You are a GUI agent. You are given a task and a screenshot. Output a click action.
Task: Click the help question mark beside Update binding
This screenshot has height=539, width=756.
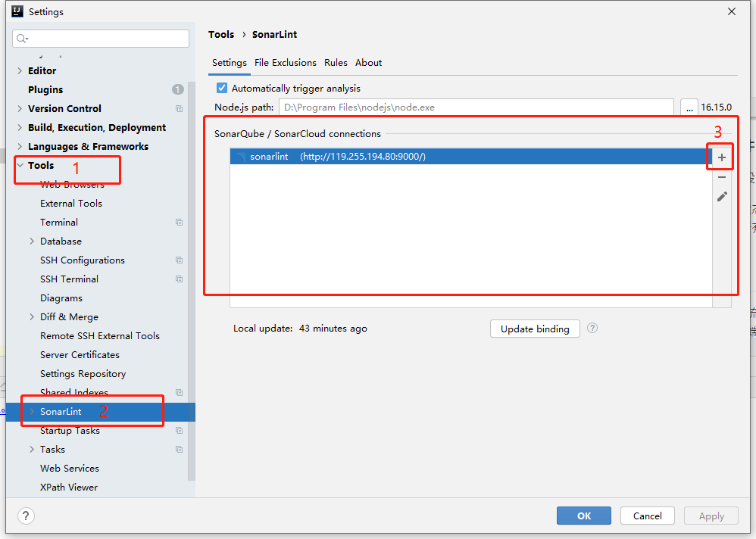[592, 329]
